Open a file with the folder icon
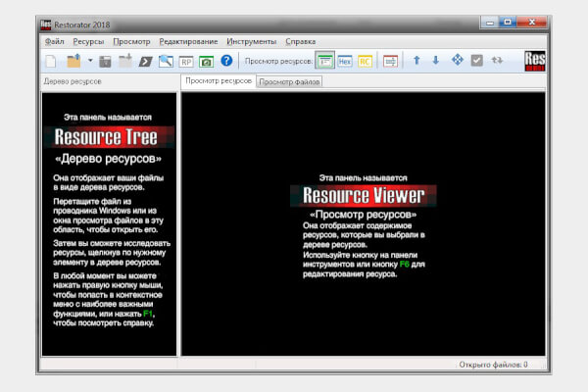 click(x=73, y=61)
